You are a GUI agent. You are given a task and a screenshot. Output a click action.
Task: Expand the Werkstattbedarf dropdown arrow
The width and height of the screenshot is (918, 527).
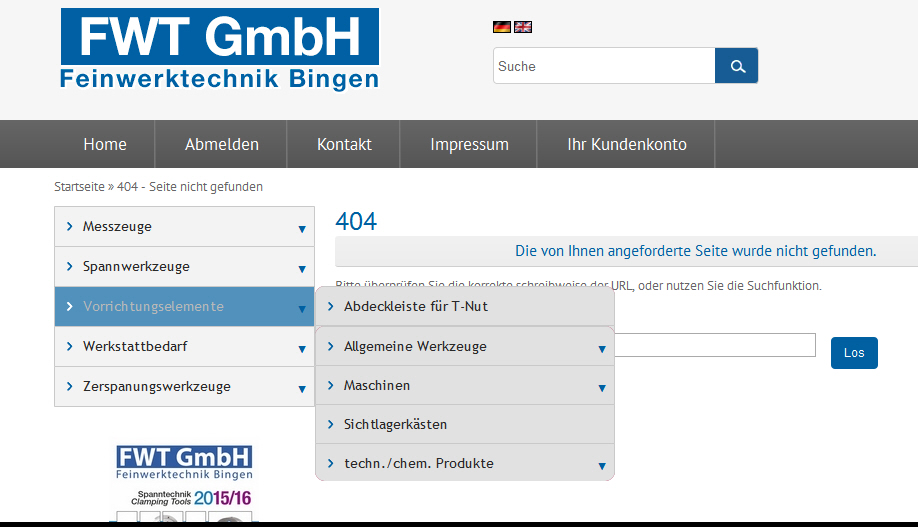click(x=301, y=349)
